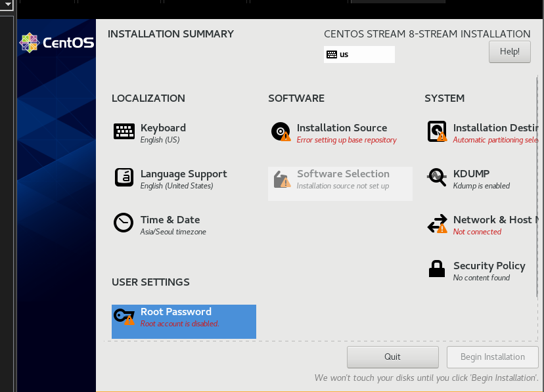Open the Keyboard layout icon

tap(124, 132)
